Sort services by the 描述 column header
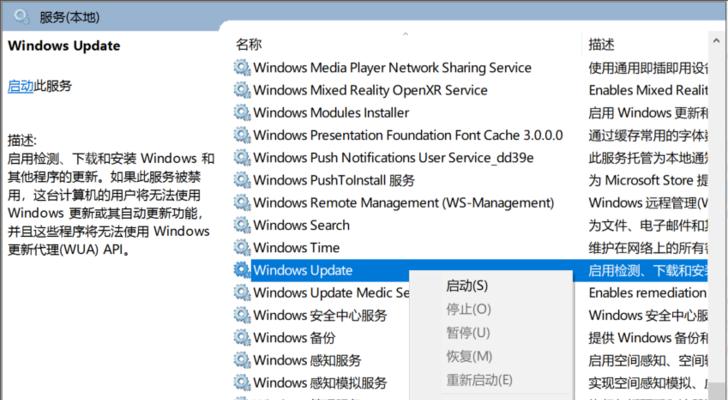The image size is (728, 400). (x=601, y=45)
